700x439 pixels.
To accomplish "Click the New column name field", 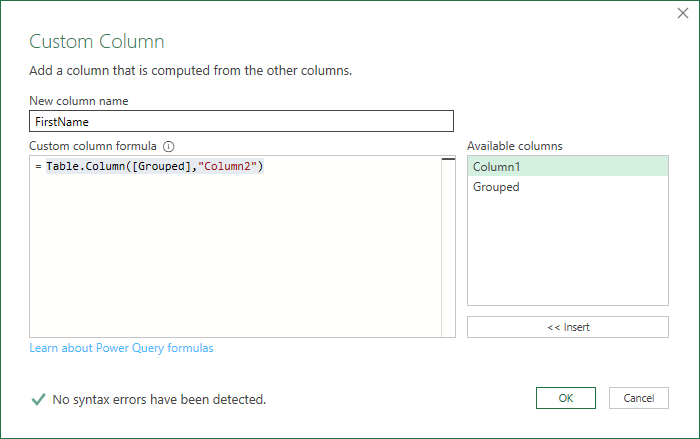I will point(242,122).
